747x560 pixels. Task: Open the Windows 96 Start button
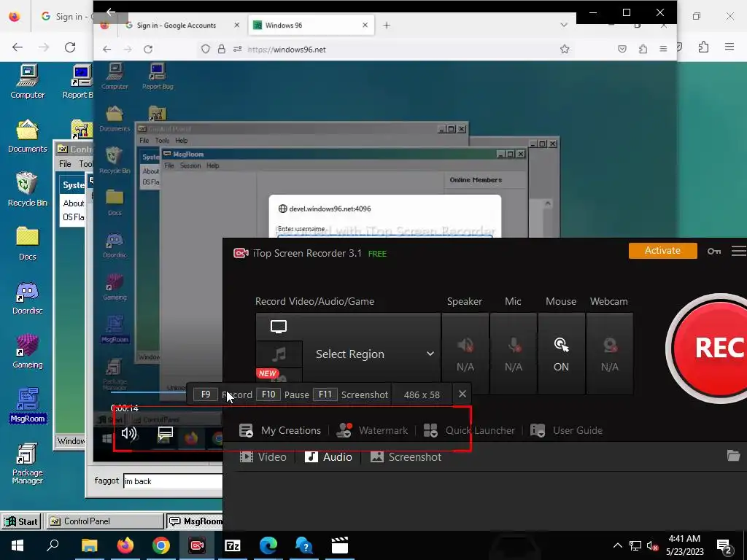[x=21, y=521]
